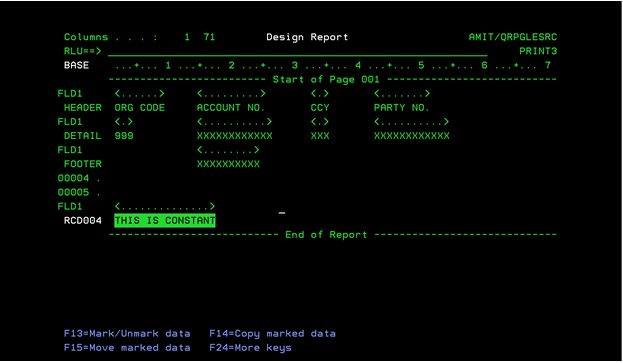
Task: Click the DETAIL record label
Action: [x=83, y=136]
